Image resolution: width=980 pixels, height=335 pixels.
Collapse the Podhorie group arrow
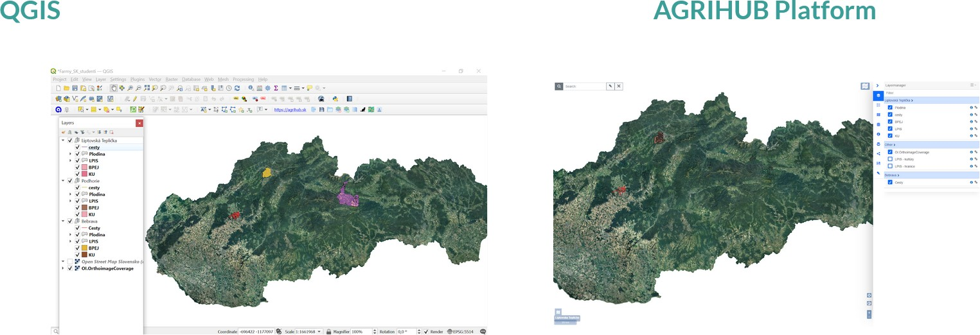tap(63, 181)
